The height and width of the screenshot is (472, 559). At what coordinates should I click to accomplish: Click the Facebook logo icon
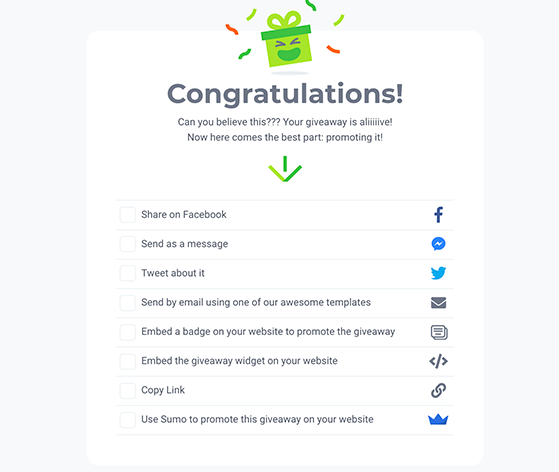pyautogui.click(x=439, y=215)
